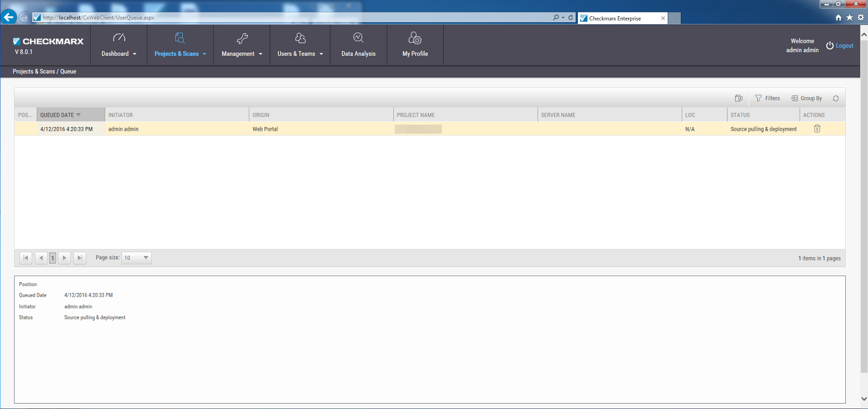Click the Logout link
868x409 pixels.
pyautogui.click(x=844, y=46)
